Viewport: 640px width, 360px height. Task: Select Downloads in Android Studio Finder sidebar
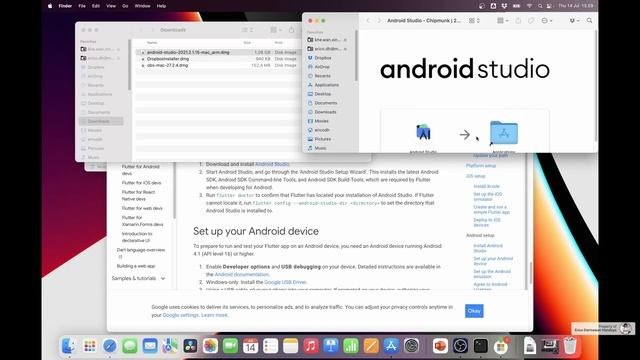click(325, 112)
